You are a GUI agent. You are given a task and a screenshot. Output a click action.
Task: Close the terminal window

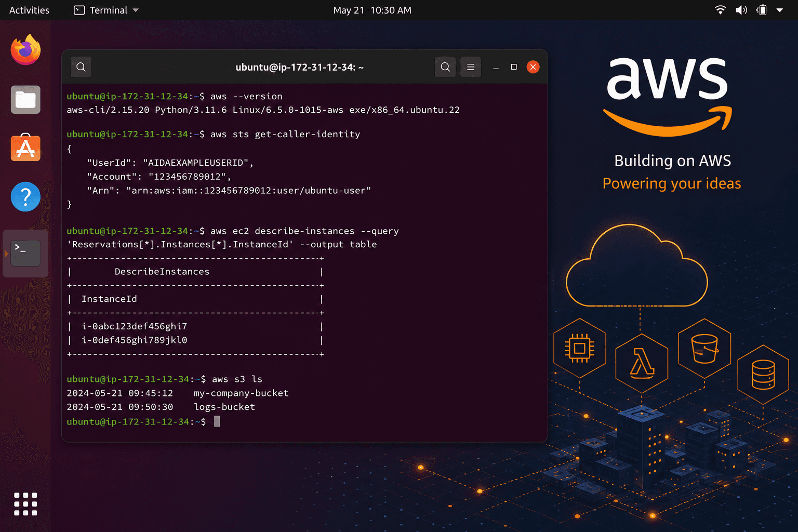pos(533,67)
